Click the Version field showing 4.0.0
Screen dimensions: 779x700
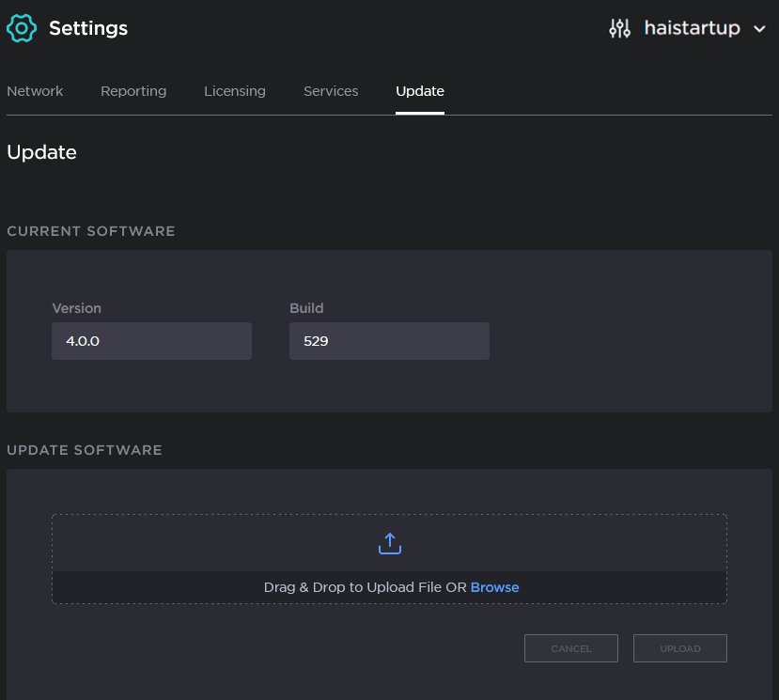151,341
